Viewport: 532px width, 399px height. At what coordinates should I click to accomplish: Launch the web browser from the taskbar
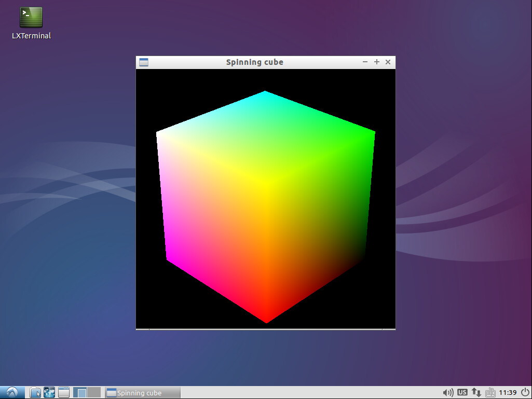49,392
